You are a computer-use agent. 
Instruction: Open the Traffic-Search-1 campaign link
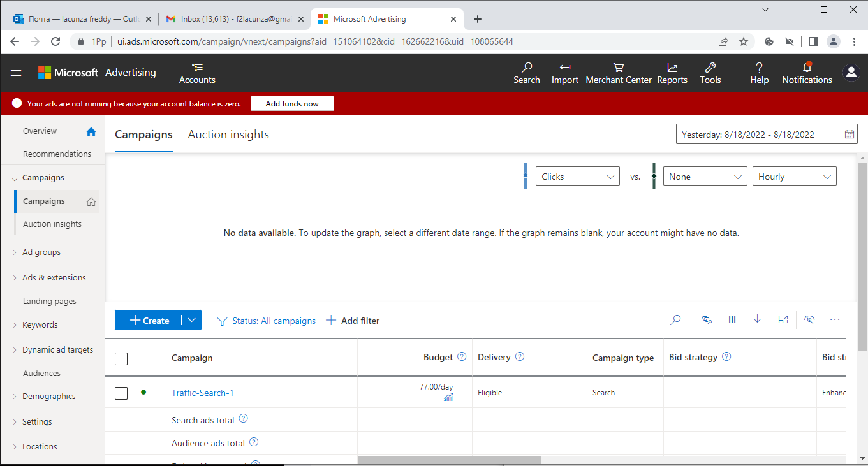(202, 393)
